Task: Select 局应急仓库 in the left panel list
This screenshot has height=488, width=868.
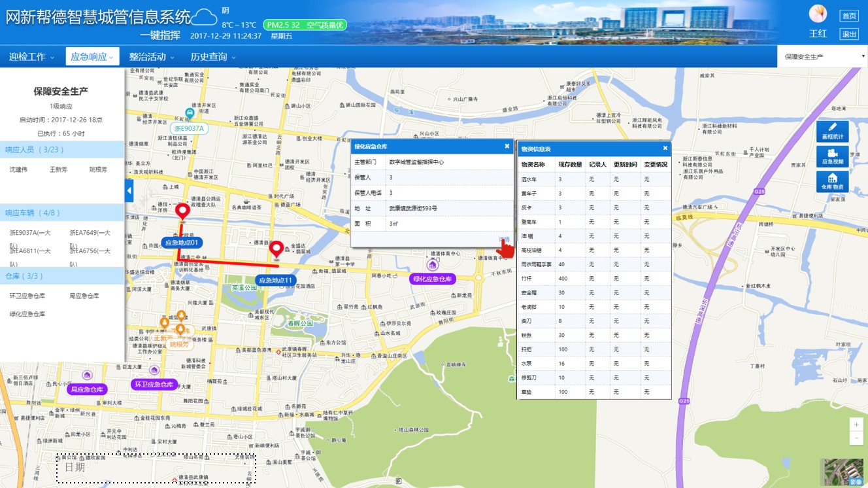Action: (x=84, y=296)
